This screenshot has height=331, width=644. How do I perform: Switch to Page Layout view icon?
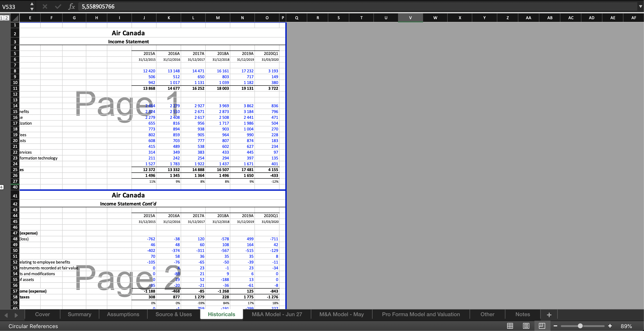[x=526, y=326]
